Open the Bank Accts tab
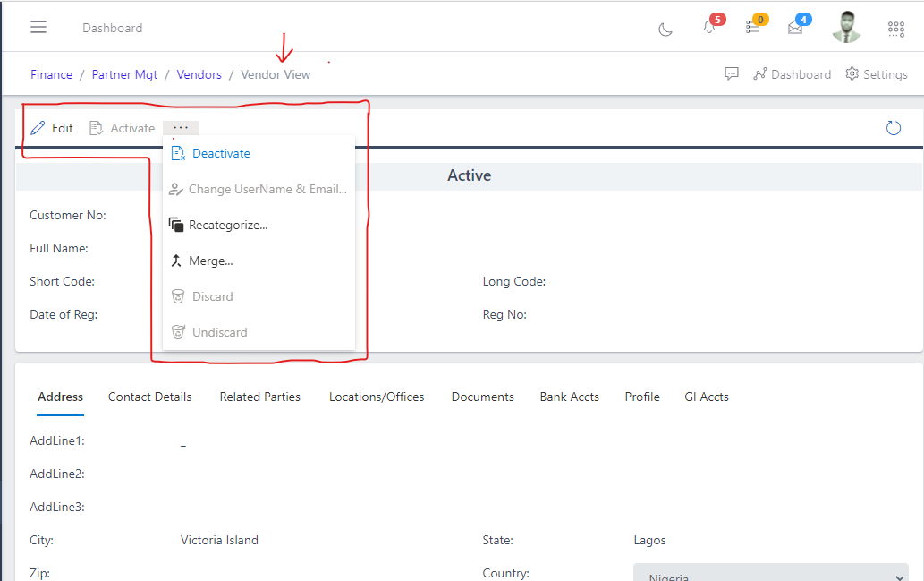The height and width of the screenshot is (581, 924). click(569, 397)
